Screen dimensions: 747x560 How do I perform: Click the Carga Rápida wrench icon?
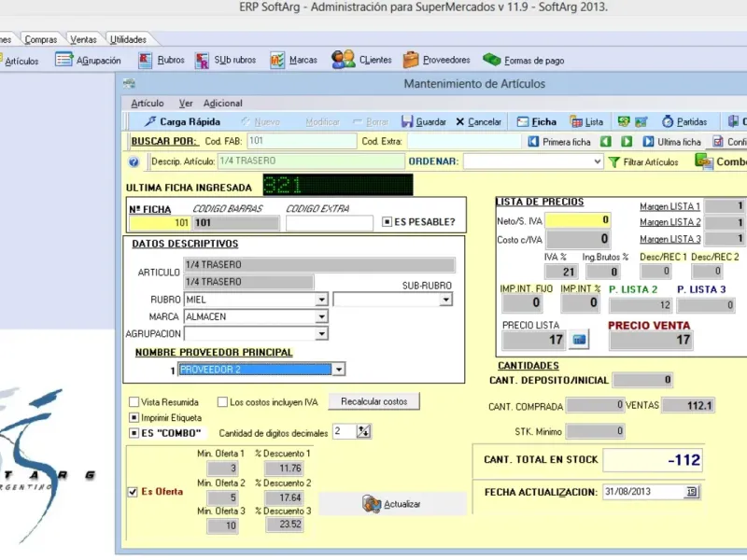(x=150, y=121)
